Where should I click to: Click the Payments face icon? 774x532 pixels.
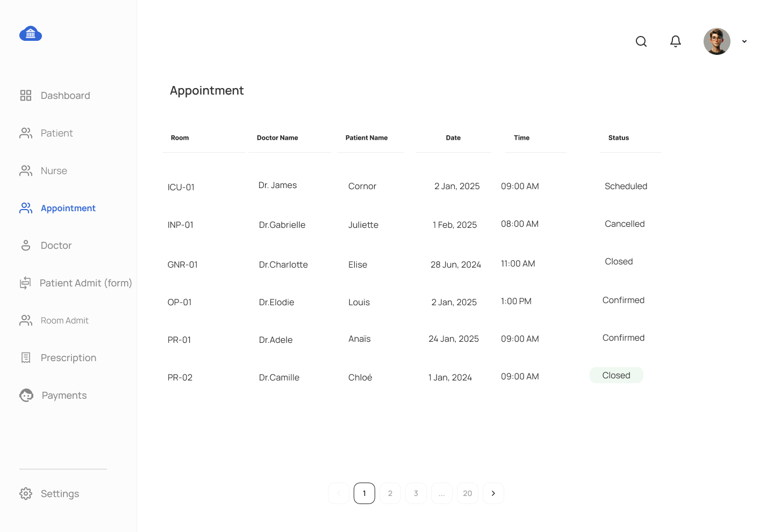coord(26,396)
